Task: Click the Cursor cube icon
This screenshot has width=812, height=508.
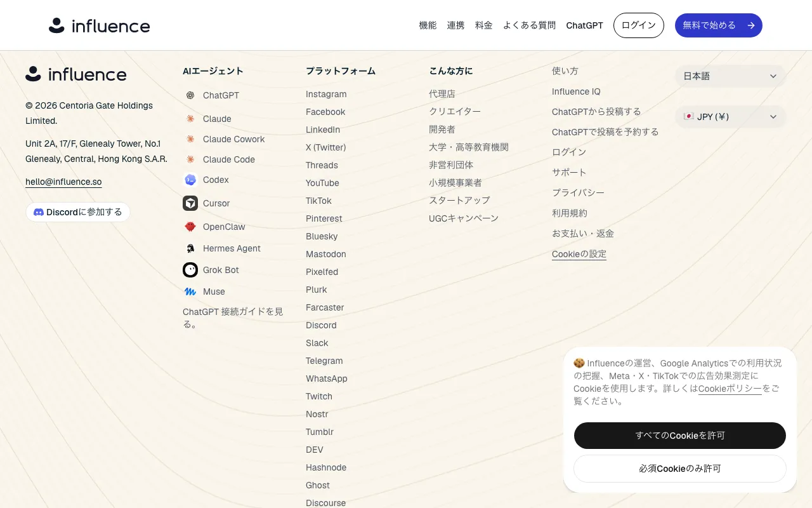Action: (x=190, y=203)
